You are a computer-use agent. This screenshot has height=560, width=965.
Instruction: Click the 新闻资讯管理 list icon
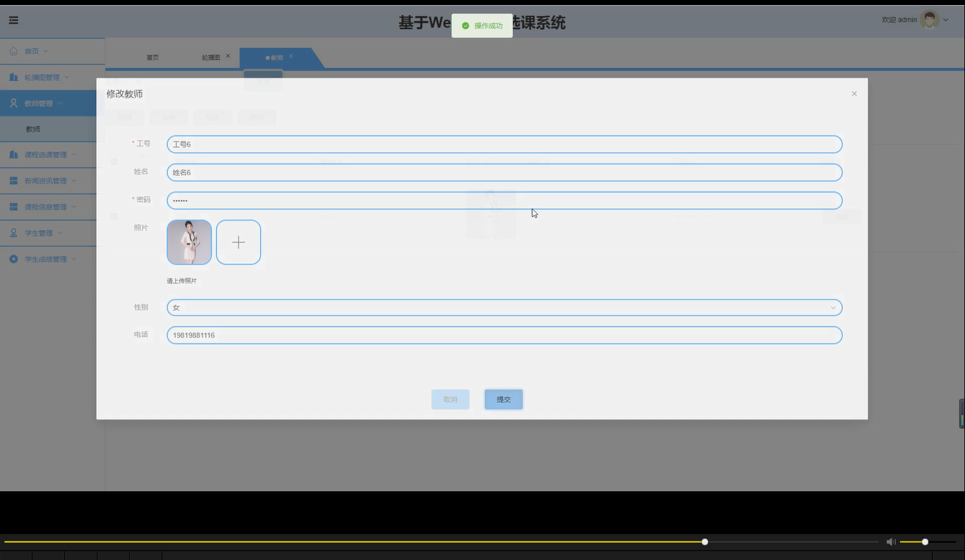click(13, 180)
